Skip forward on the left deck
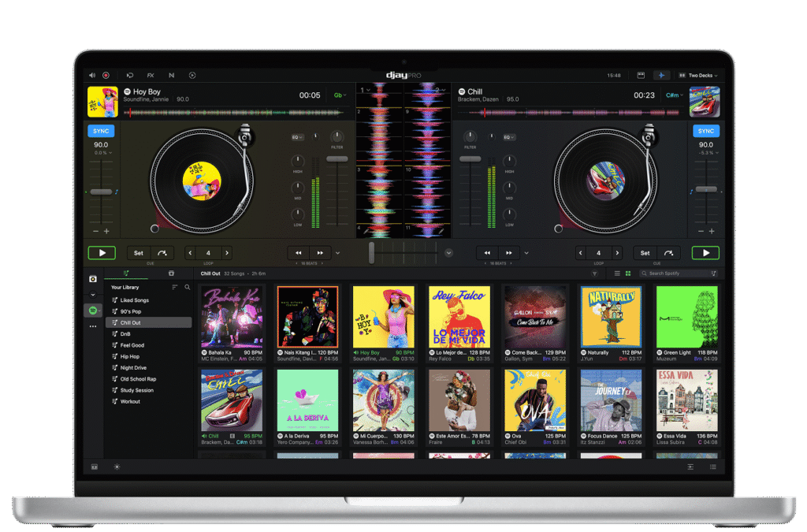Viewport: 807px width, 532px height. click(320, 253)
